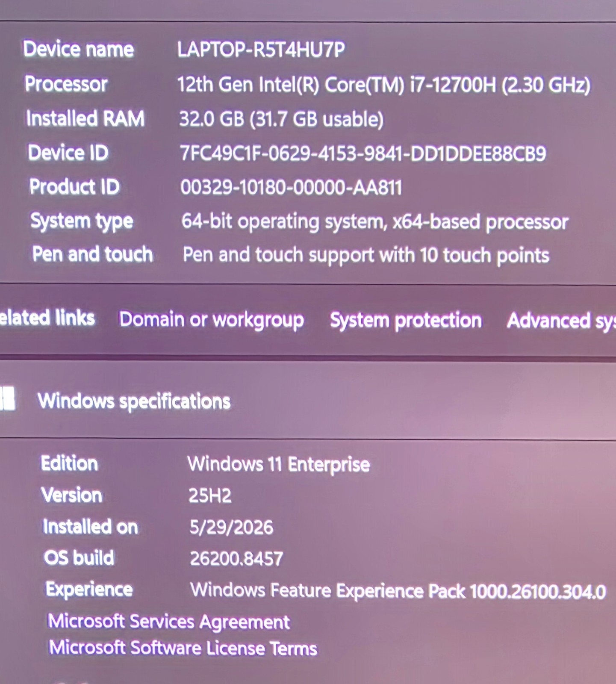Select installed RAM value 32.0 GB

pos(212,119)
